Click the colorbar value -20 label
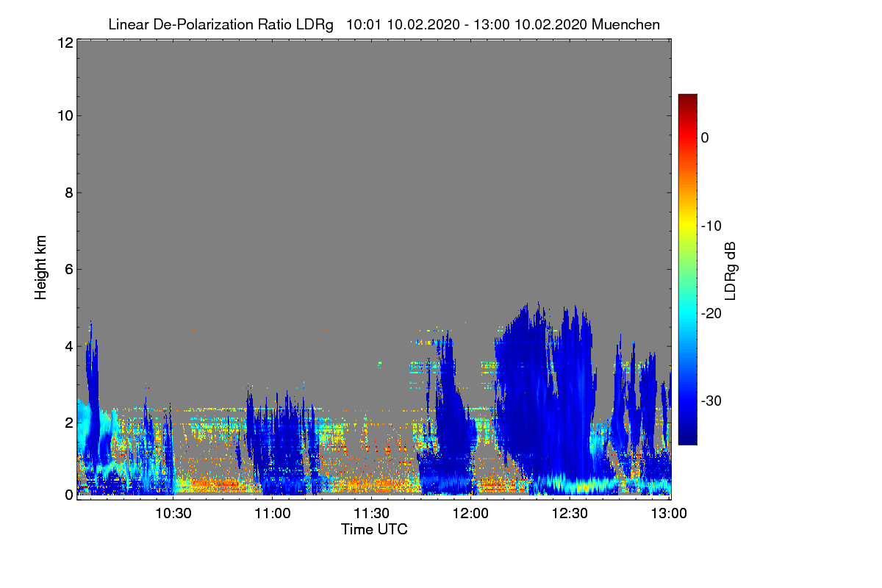This screenshot has width=882, height=588. [711, 314]
